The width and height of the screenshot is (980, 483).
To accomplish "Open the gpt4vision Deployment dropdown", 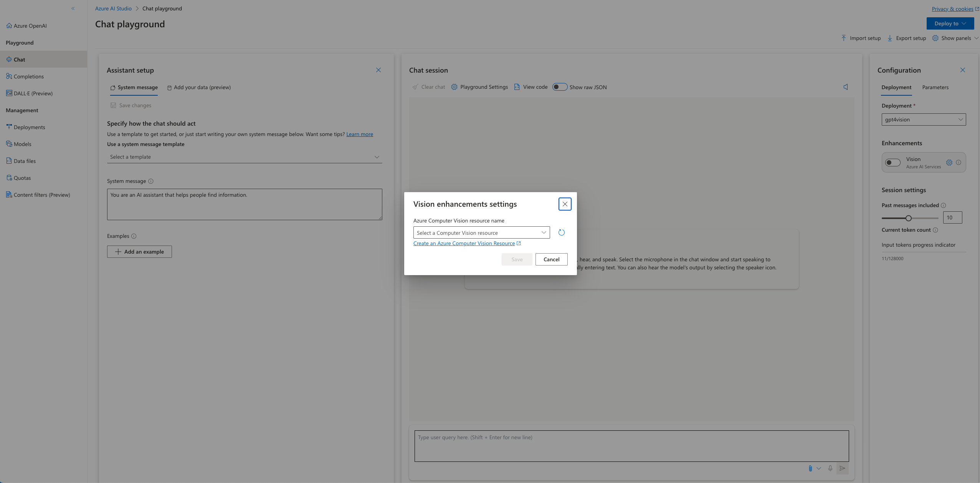I will 923,119.
